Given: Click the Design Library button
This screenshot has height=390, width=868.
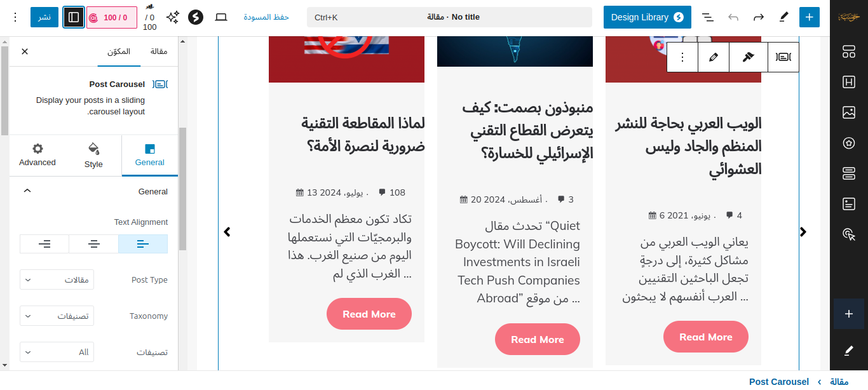Looking at the screenshot, I should (647, 17).
